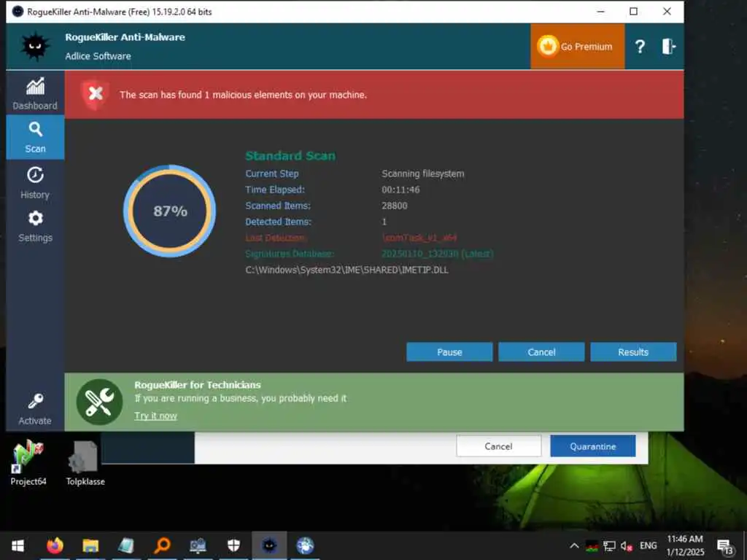747x560 pixels.
Task: Click the exit door icon in header
Action: coord(668,47)
